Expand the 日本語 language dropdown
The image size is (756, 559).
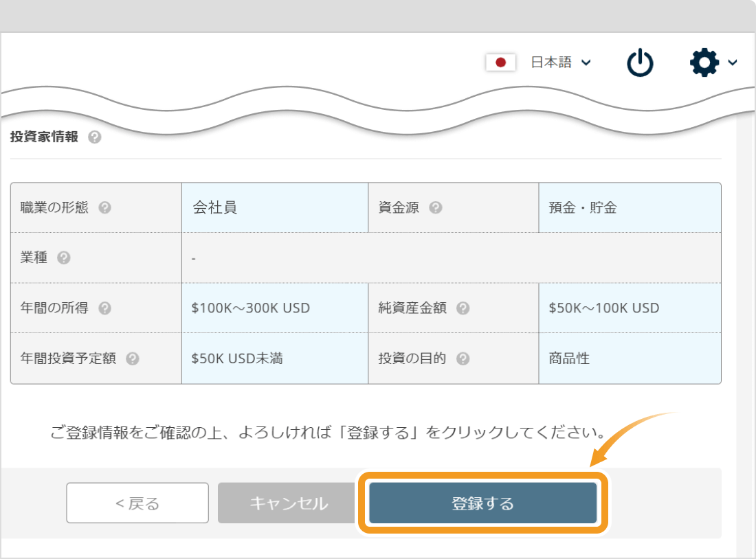coord(561,62)
